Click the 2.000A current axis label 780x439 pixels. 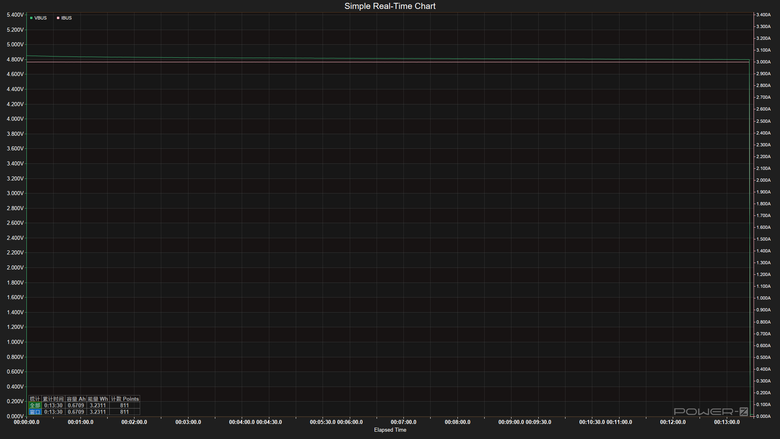pos(763,180)
